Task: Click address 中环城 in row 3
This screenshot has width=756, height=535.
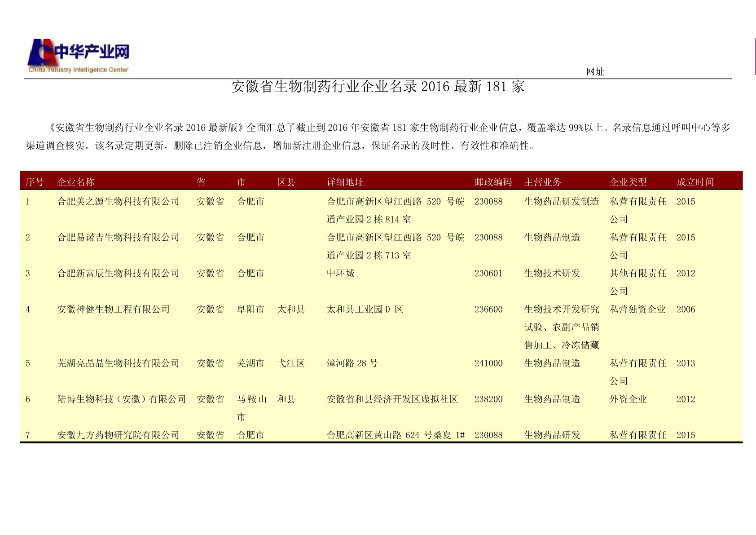Action: 341,274
